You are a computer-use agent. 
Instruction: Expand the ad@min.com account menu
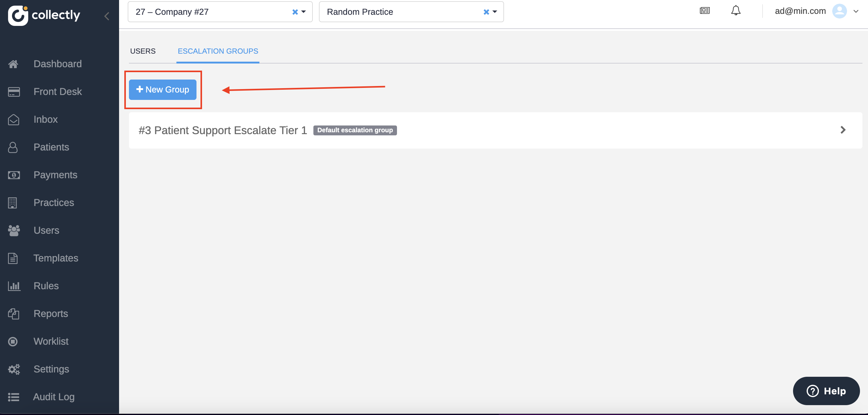856,11
